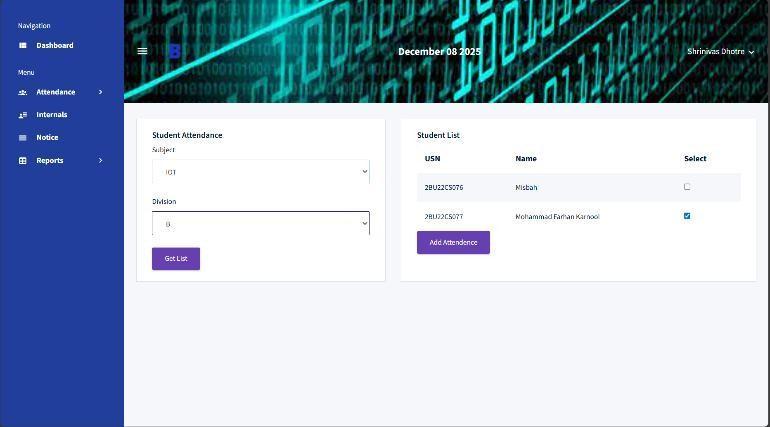
Task: Click the Internals icon in sidebar
Action: click(23, 115)
